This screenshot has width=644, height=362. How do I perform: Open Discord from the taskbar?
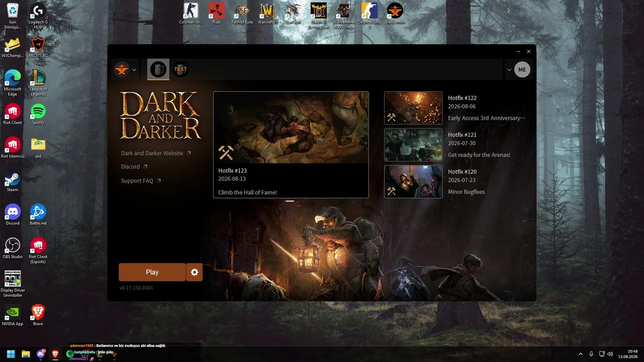pos(40,354)
